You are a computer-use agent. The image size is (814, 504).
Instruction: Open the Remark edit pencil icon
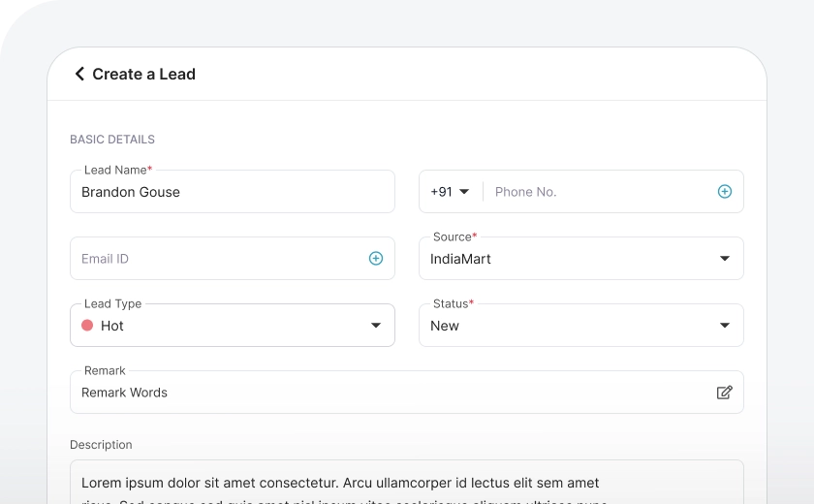(x=724, y=393)
